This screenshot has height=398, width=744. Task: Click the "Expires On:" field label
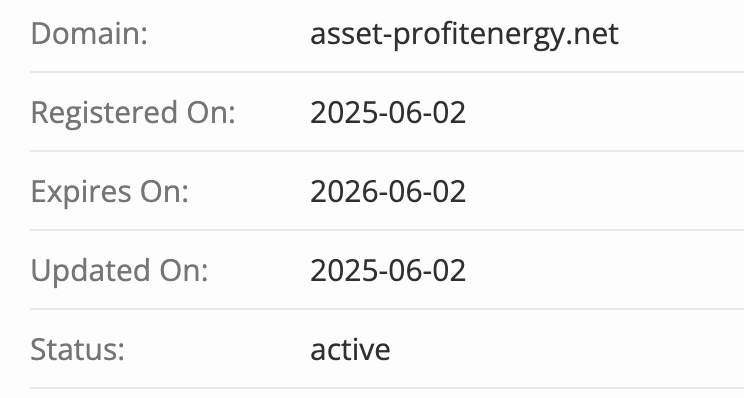coord(110,193)
